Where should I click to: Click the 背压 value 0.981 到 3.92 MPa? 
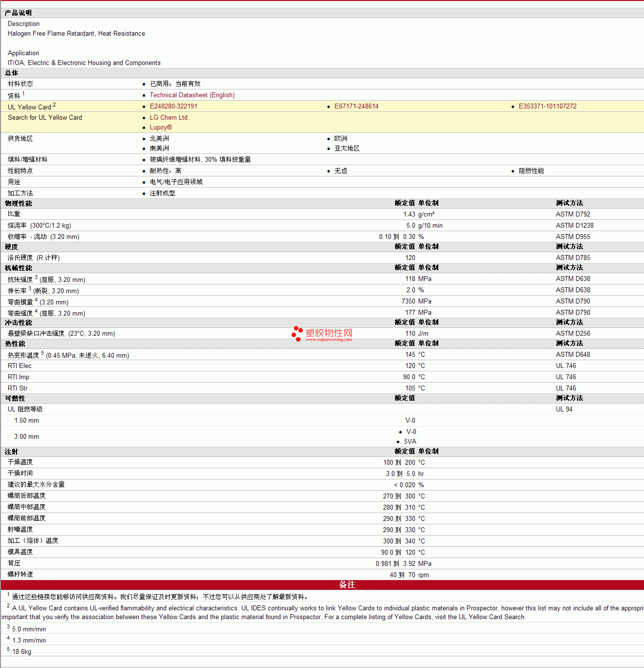click(x=404, y=564)
